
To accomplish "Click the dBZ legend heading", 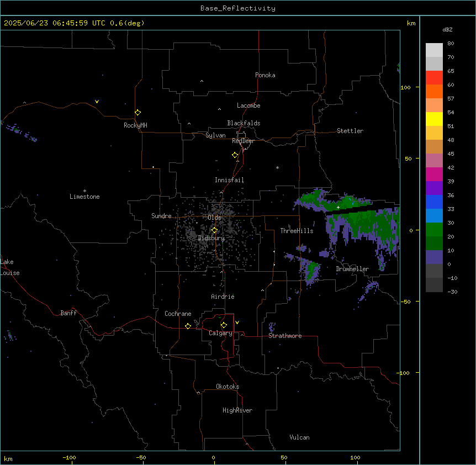I will pos(447,30).
